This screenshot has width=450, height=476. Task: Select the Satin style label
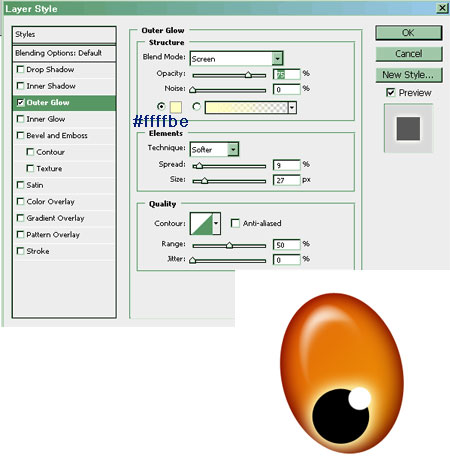click(35, 185)
